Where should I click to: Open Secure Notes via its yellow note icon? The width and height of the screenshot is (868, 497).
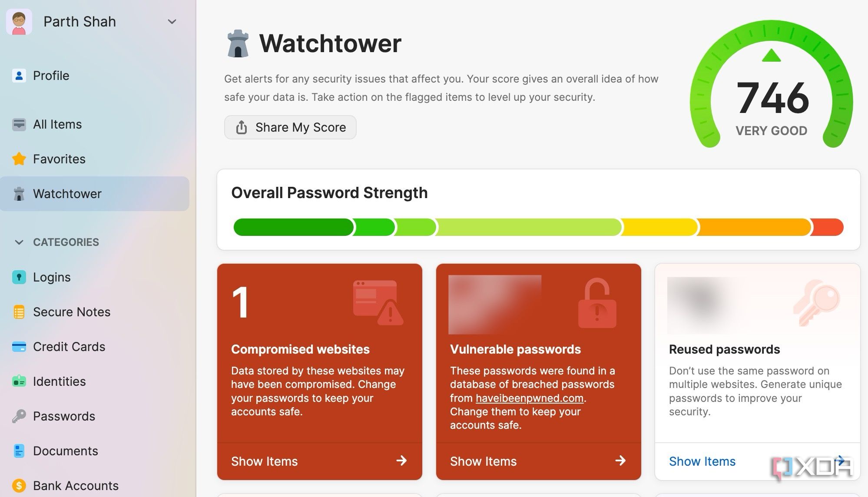click(x=19, y=312)
